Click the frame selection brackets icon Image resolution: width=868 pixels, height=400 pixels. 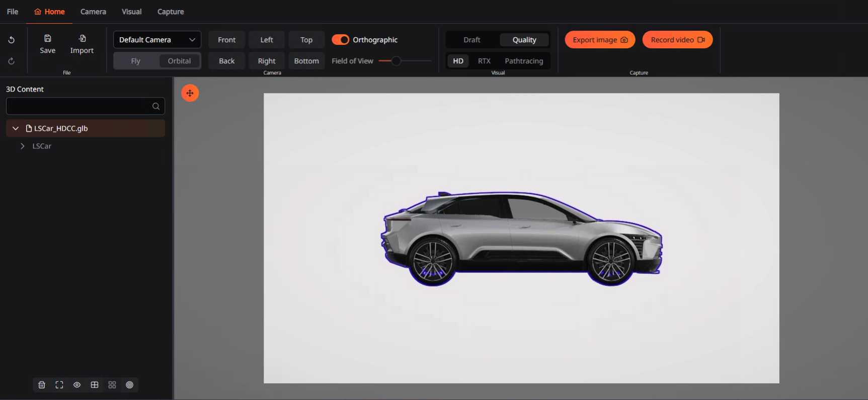tap(59, 385)
